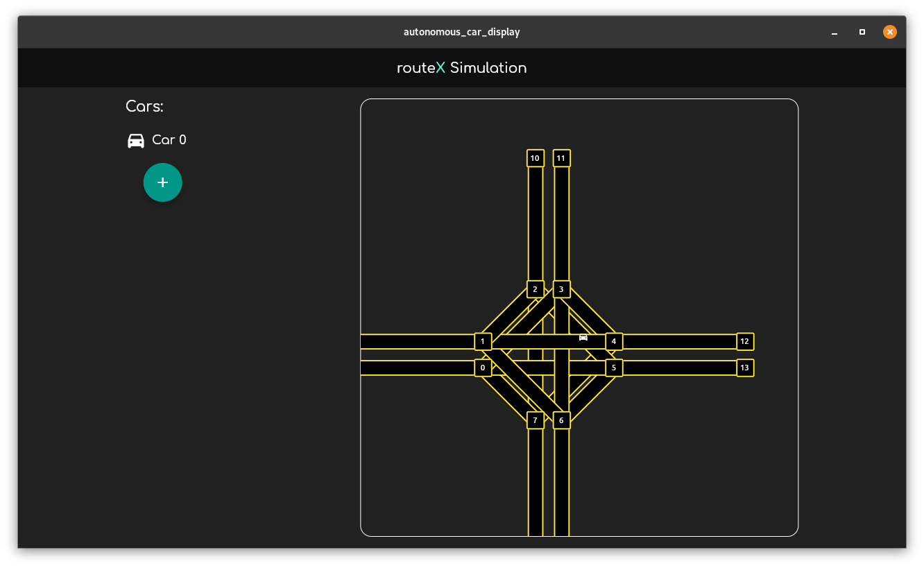Click the small car on the road map
Image resolution: width=924 pixels, height=568 pixels.
583,338
